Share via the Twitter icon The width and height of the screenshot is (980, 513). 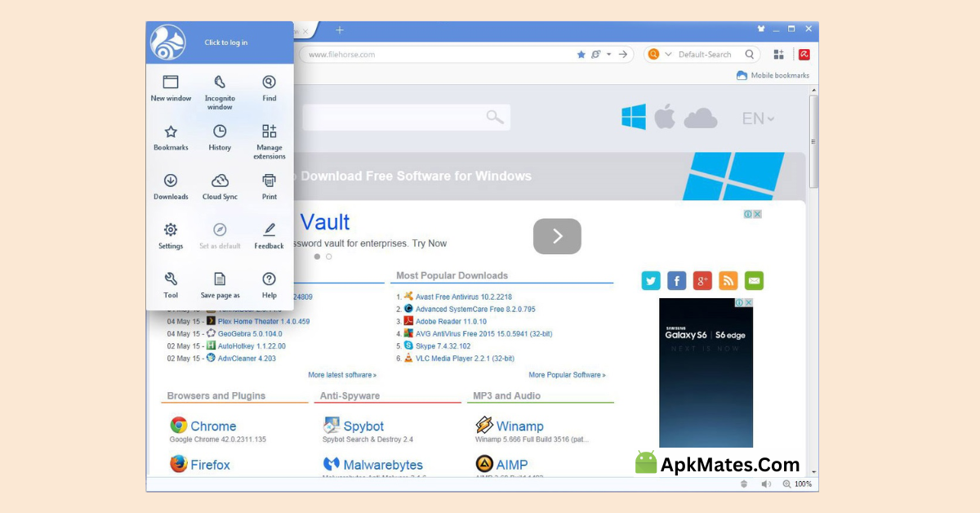[650, 280]
